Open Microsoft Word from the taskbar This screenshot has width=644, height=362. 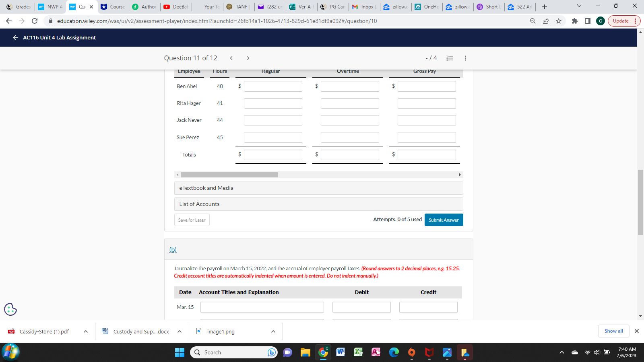pyautogui.click(x=341, y=352)
